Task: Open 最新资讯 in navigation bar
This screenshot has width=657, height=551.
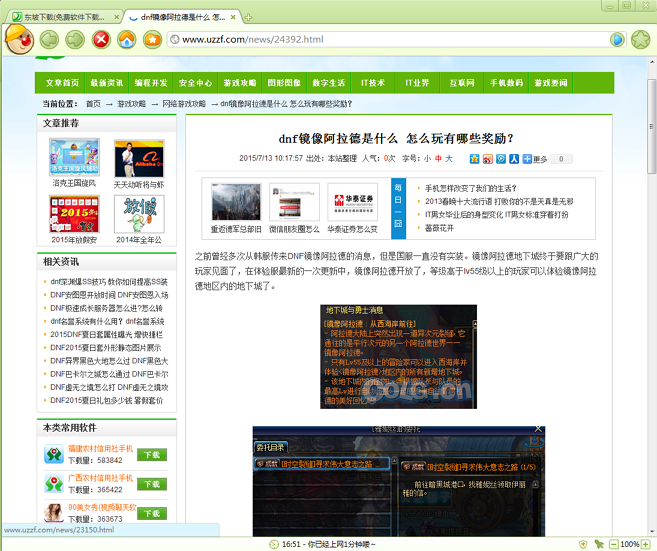Action: (x=107, y=83)
